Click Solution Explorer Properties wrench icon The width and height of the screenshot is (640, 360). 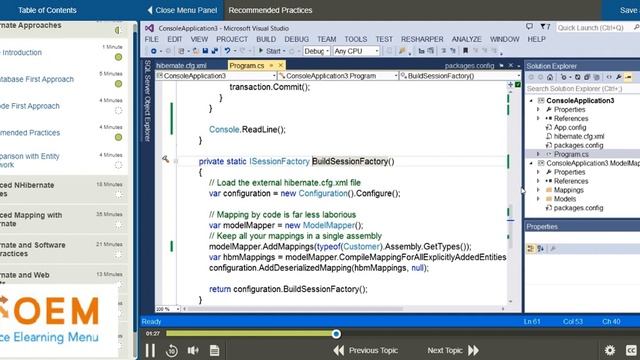[x=619, y=77]
